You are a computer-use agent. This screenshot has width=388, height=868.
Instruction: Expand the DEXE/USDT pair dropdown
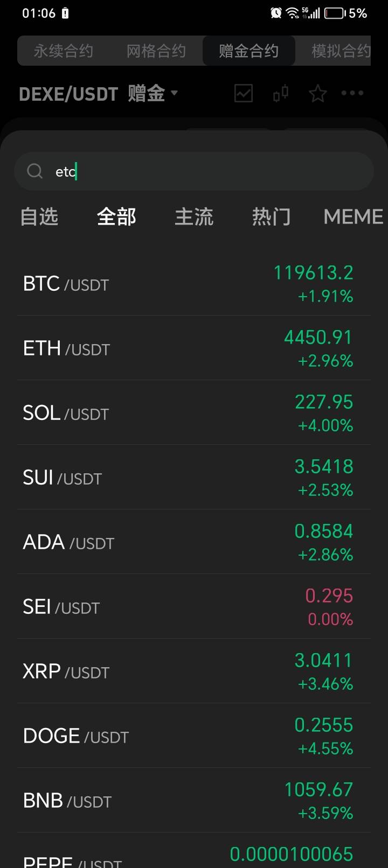tap(174, 93)
